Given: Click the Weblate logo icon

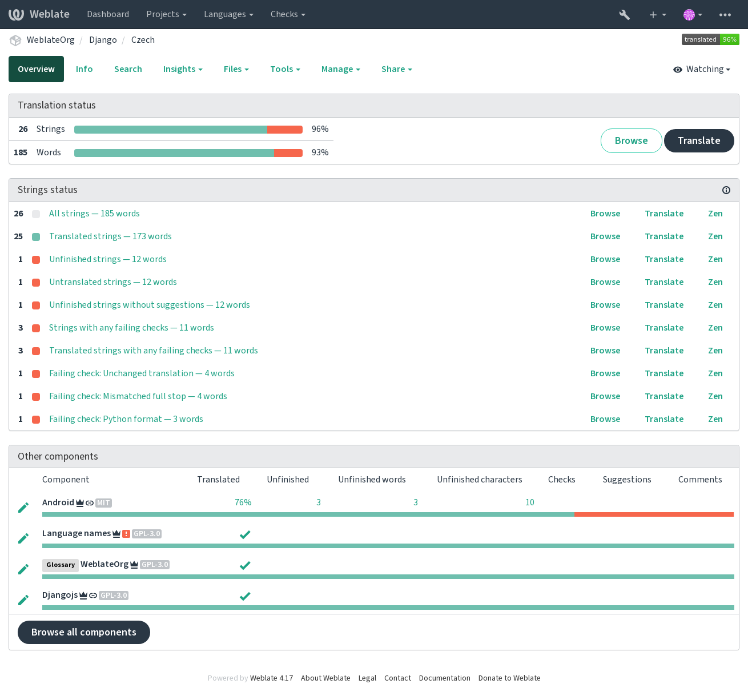Looking at the screenshot, I should (x=16, y=14).
